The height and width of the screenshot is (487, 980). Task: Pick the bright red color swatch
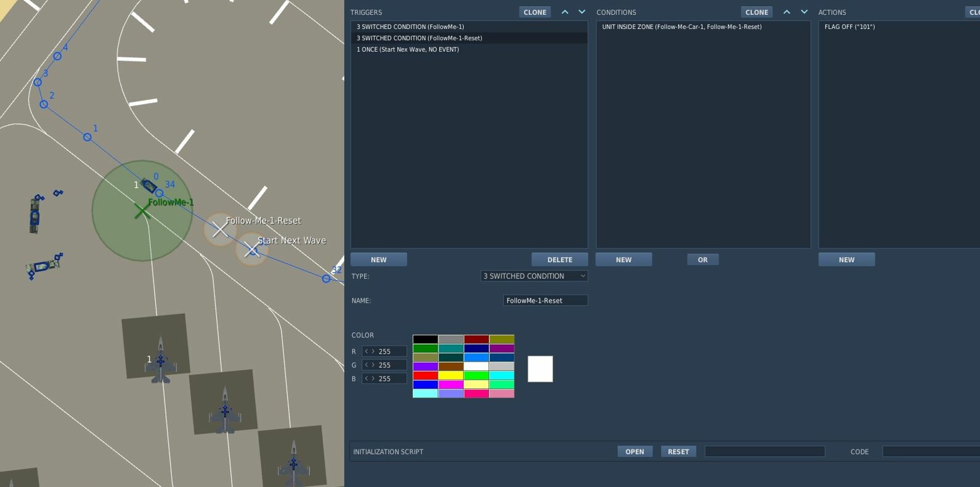click(x=425, y=375)
